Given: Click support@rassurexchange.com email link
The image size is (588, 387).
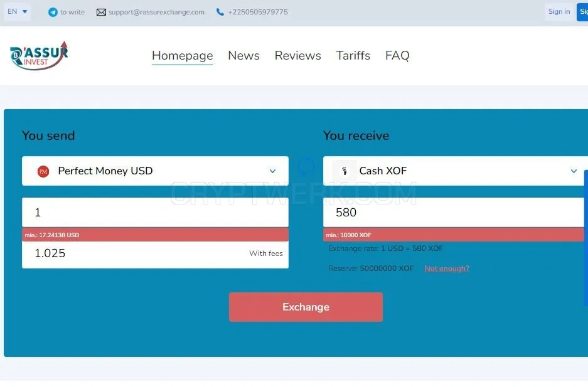Looking at the screenshot, I should pyautogui.click(x=156, y=12).
